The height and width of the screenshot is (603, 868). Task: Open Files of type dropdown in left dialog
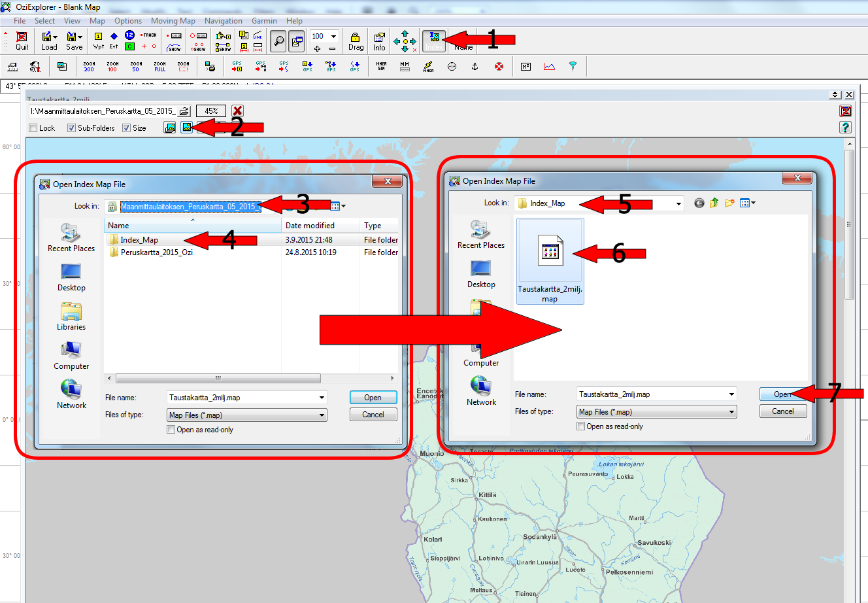coord(322,415)
